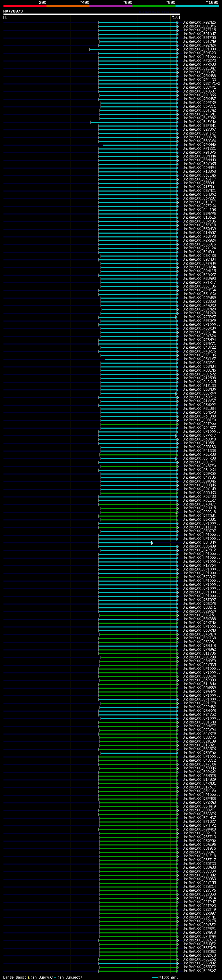Select the UniRef100_Q9XHH0 label
The image size is (222, 980).
199,145
